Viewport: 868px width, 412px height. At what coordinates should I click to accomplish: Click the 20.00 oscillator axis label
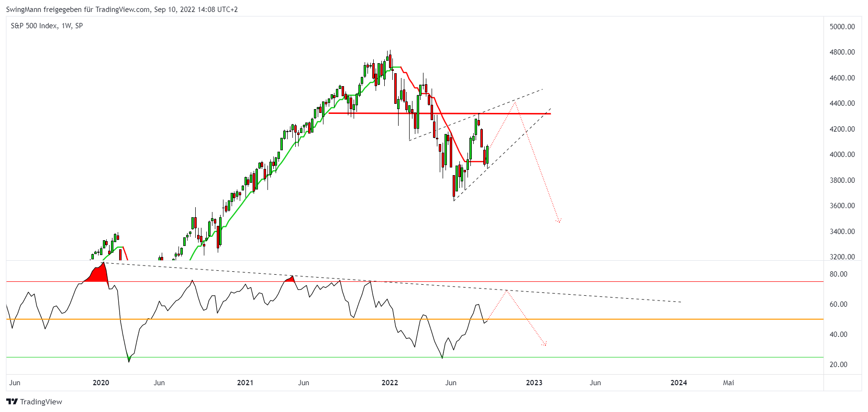(838, 365)
